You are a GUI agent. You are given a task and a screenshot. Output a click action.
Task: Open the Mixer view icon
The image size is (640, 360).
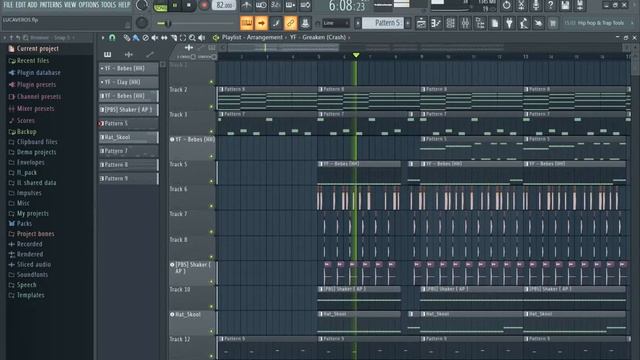465,23
